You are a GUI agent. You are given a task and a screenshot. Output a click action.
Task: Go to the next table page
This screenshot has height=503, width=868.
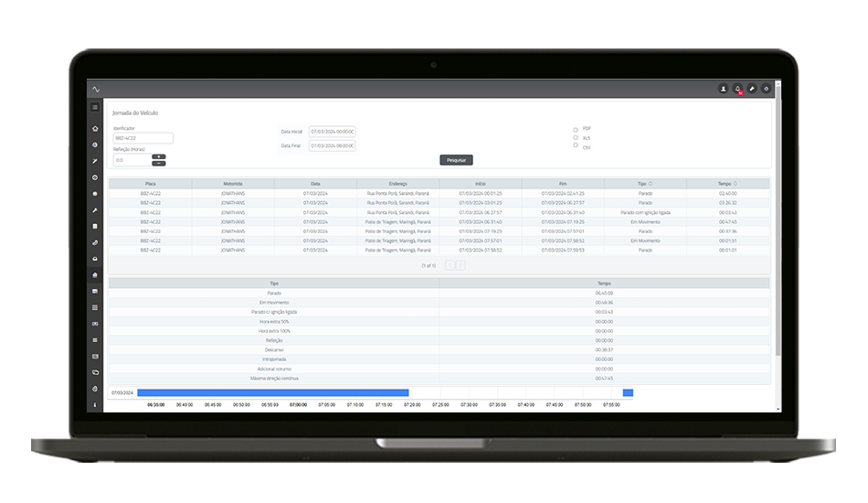pos(461,265)
